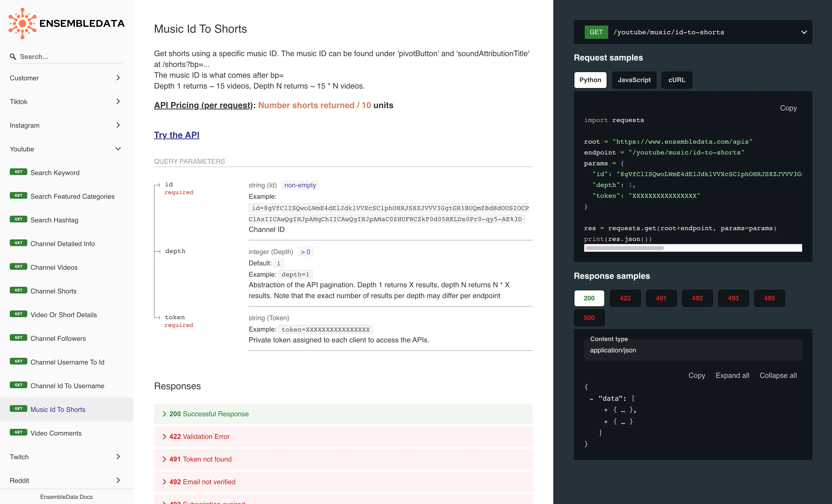Collapse the Youtube section
Image resolution: width=832 pixels, height=504 pixels.
pyautogui.click(x=66, y=149)
